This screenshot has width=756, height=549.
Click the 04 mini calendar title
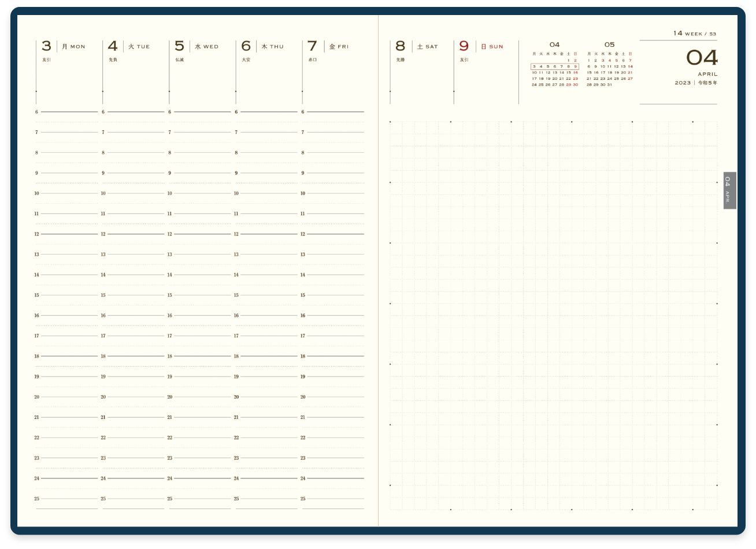tap(554, 45)
